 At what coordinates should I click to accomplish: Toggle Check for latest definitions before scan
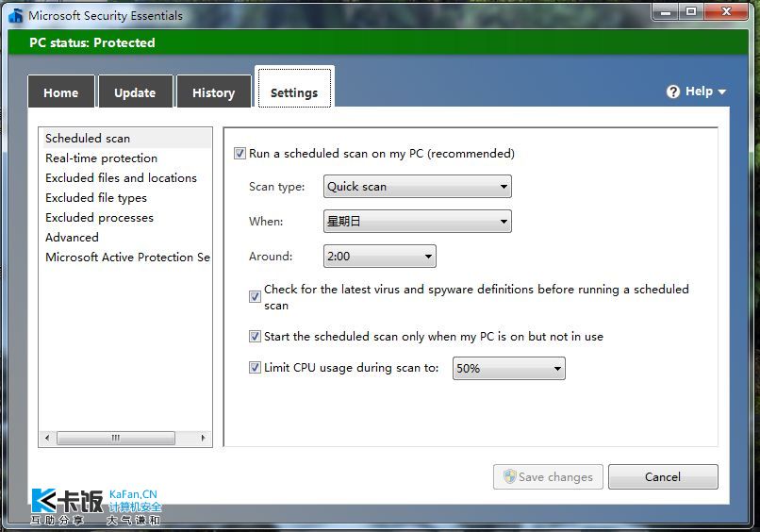[x=255, y=296]
